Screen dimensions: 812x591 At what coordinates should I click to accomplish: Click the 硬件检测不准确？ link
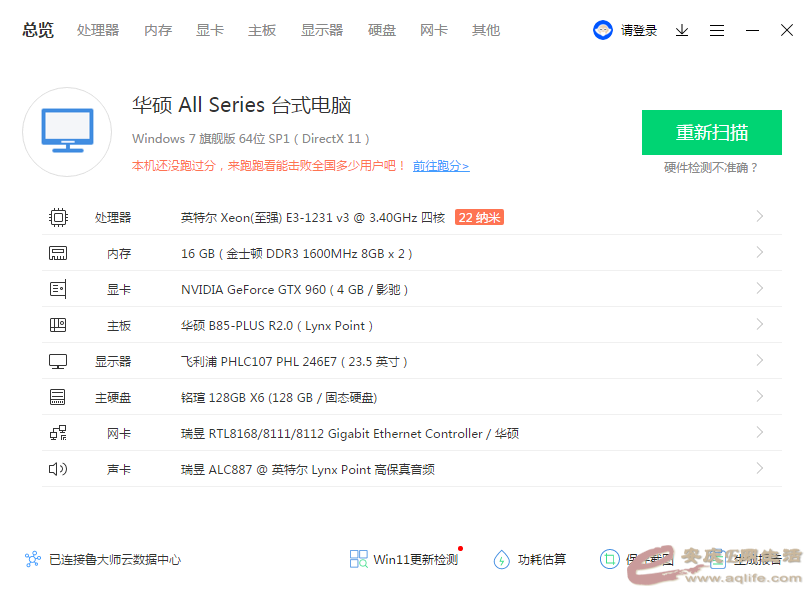click(x=711, y=168)
